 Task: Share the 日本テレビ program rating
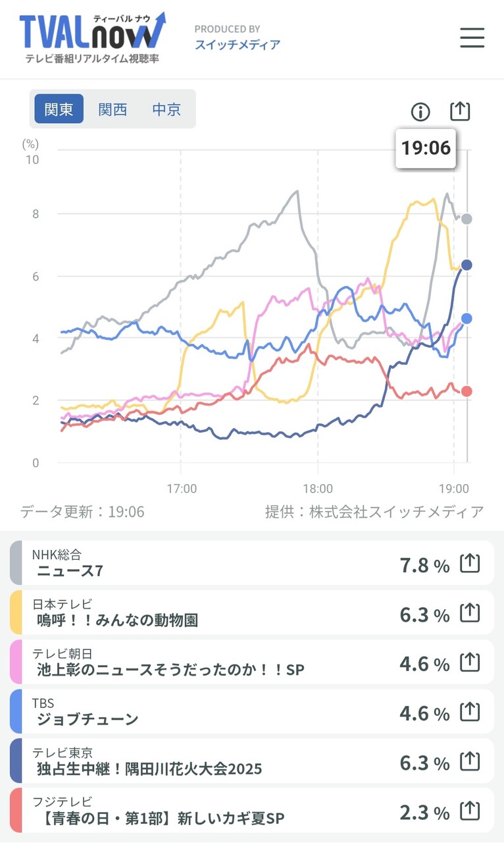(x=470, y=613)
